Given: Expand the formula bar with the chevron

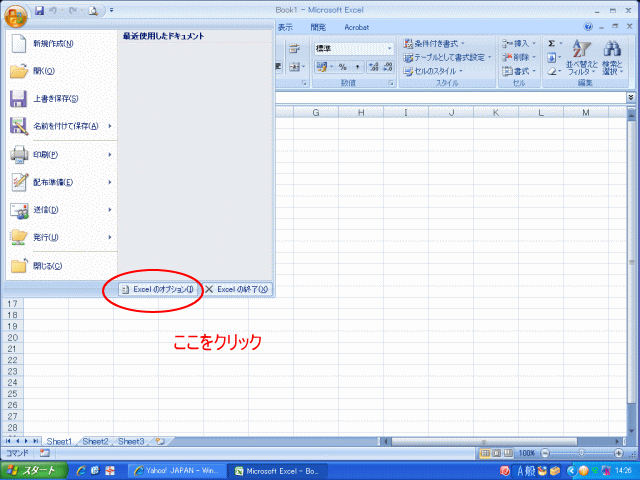Looking at the screenshot, I should pyautogui.click(x=631, y=97).
